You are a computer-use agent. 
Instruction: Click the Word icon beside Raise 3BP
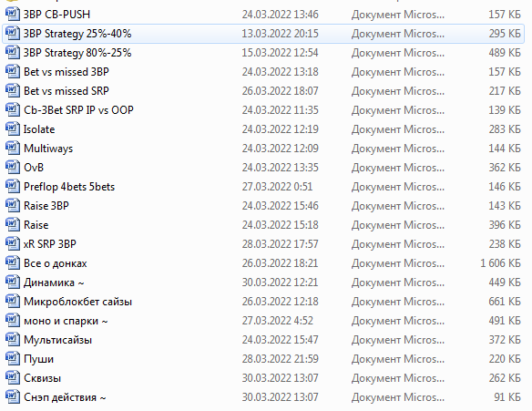click(12, 206)
